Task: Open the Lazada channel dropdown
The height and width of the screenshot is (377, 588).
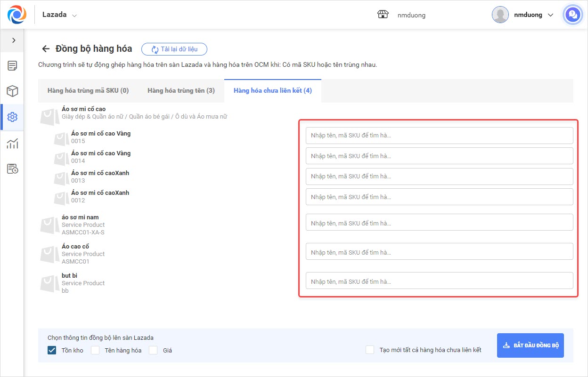Action: tap(60, 15)
